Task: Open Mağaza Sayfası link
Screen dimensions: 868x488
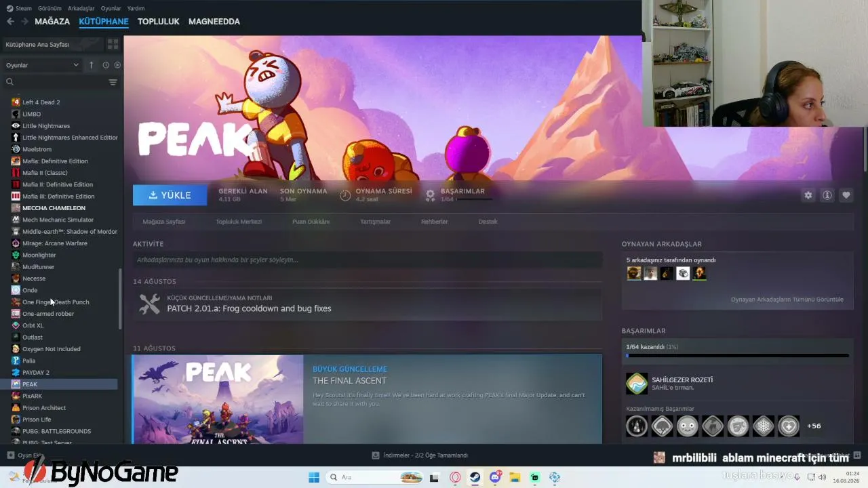Action: [164, 222]
